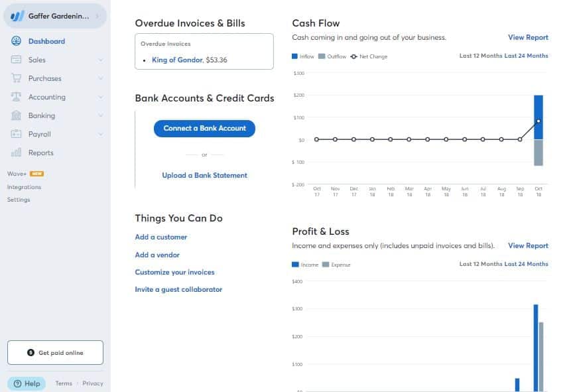Click the Connect a Bank Account button
The width and height of the screenshot is (571, 392).
point(204,128)
